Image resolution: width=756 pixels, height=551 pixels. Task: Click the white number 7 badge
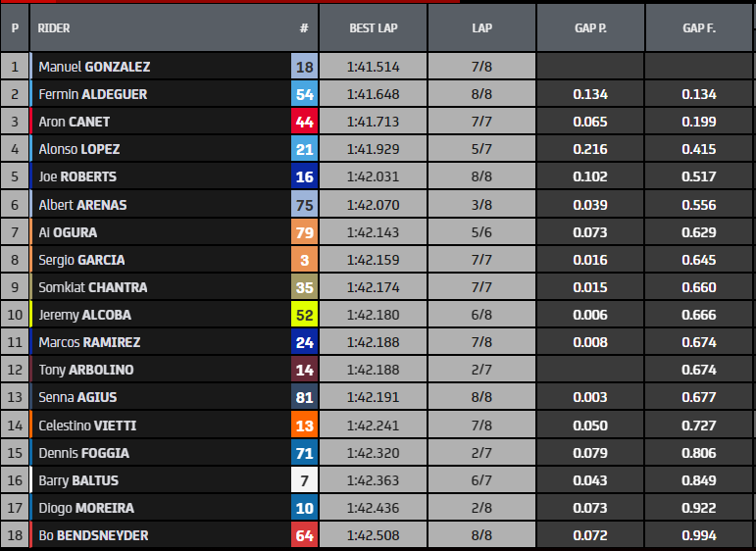[304, 480]
